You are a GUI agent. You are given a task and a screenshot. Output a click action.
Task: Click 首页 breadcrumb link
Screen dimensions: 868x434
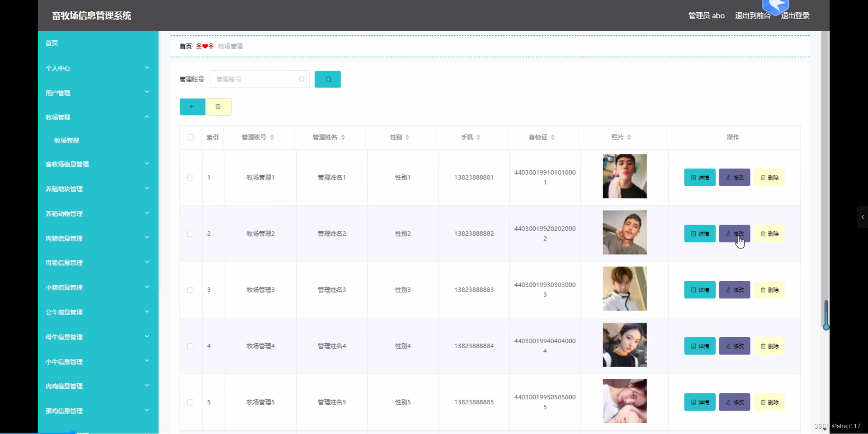pos(185,46)
